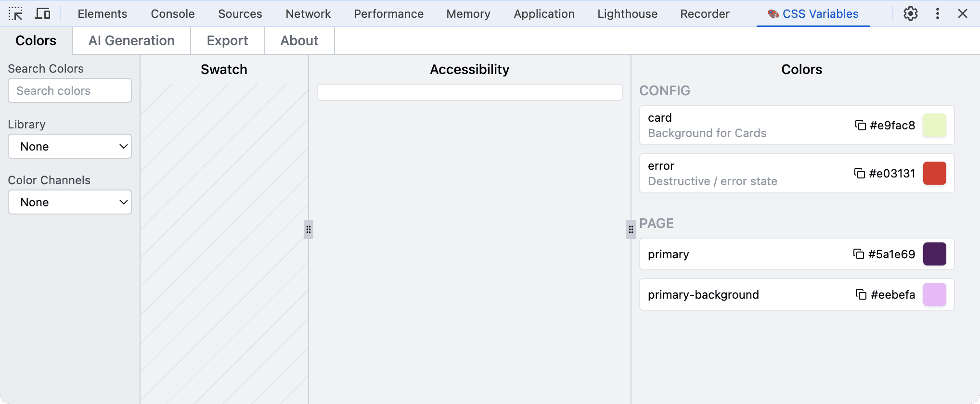The width and height of the screenshot is (980, 404).
Task: Open the About tab
Action: [x=299, y=40]
